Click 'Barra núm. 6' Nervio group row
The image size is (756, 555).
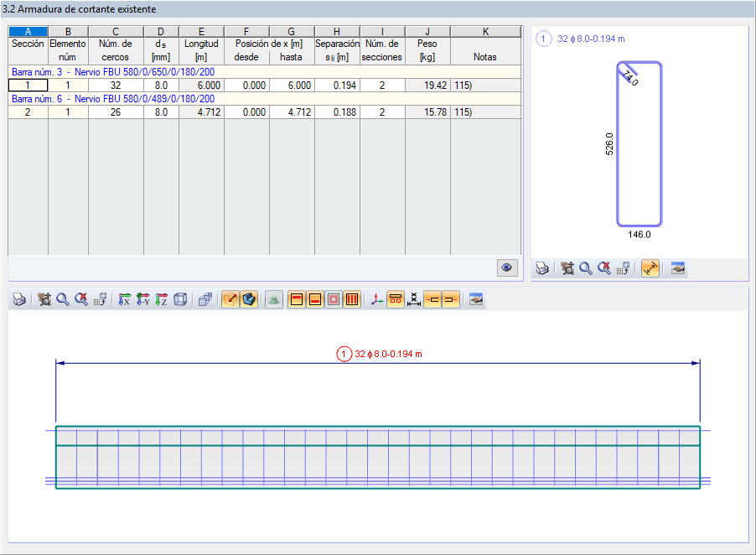click(x=265, y=99)
